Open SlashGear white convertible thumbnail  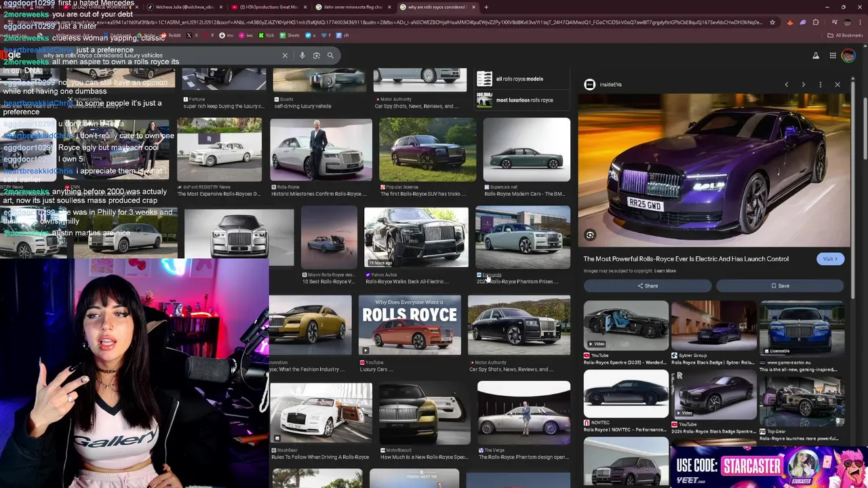click(321, 413)
